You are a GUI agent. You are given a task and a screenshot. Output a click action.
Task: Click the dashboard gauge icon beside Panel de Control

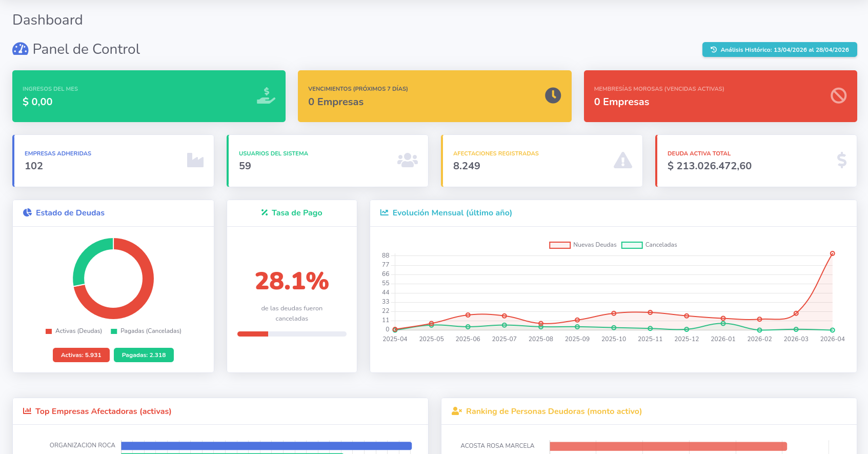pos(20,49)
